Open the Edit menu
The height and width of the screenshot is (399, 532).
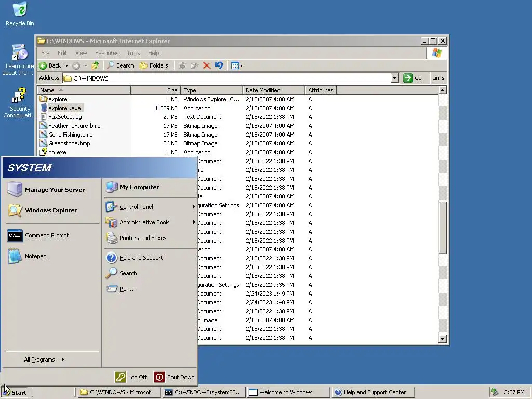click(x=62, y=53)
